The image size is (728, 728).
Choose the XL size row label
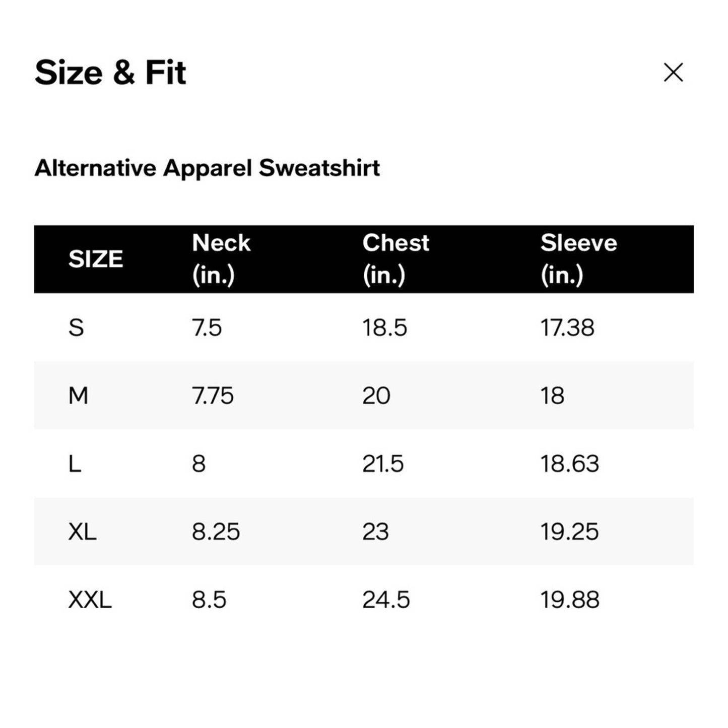(82, 532)
